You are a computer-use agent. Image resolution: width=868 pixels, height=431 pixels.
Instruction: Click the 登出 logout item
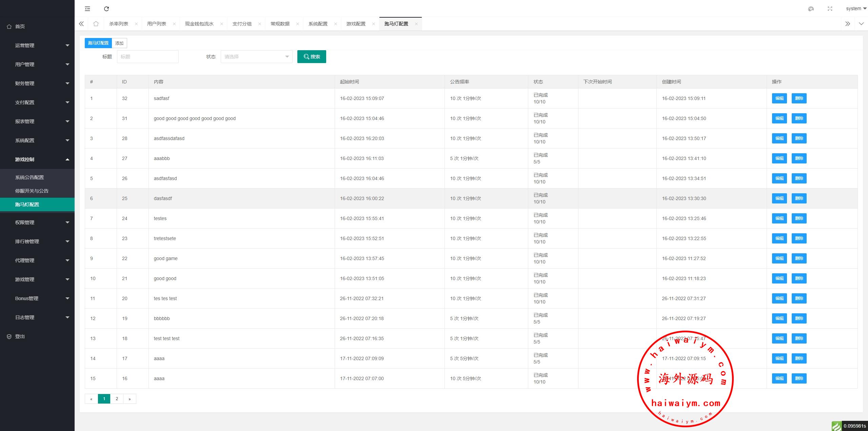coord(20,336)
